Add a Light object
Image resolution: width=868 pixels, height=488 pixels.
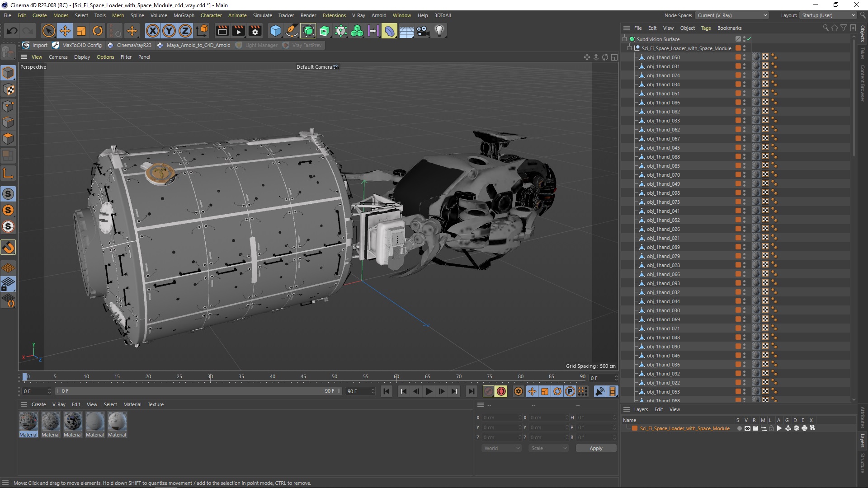(x=439, y=31)
